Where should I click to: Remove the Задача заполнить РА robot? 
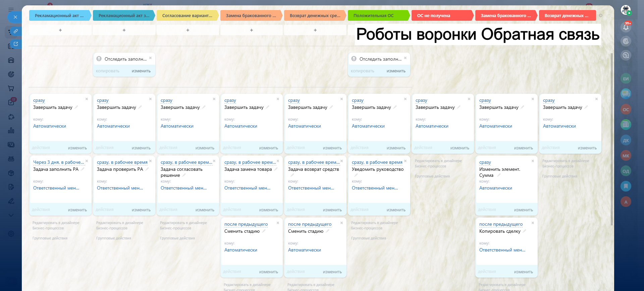pos(87,161)
